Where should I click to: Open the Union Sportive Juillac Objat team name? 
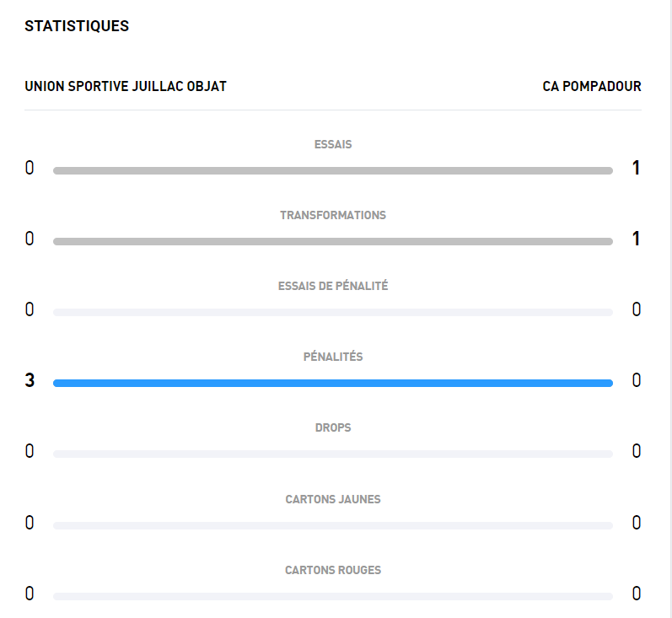[x=126, y=86]
